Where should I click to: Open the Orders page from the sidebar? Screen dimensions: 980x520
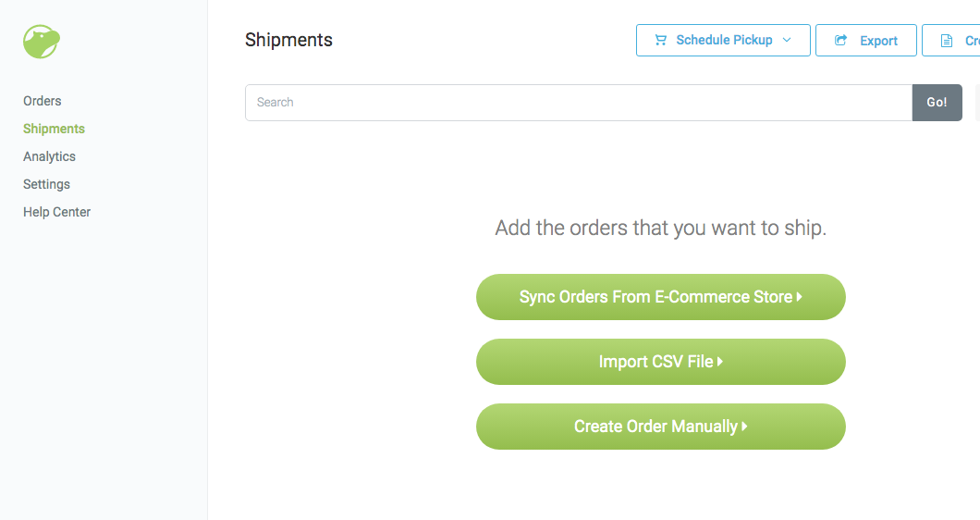43,101
